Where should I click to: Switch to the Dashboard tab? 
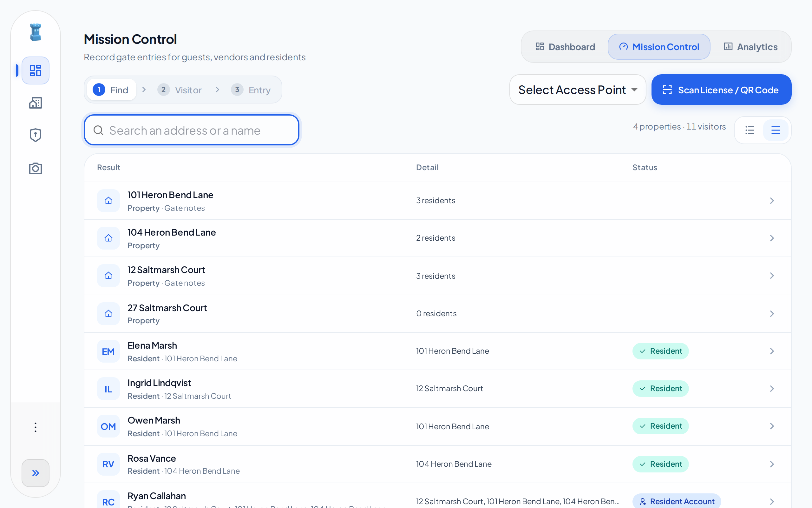(565, 47)
